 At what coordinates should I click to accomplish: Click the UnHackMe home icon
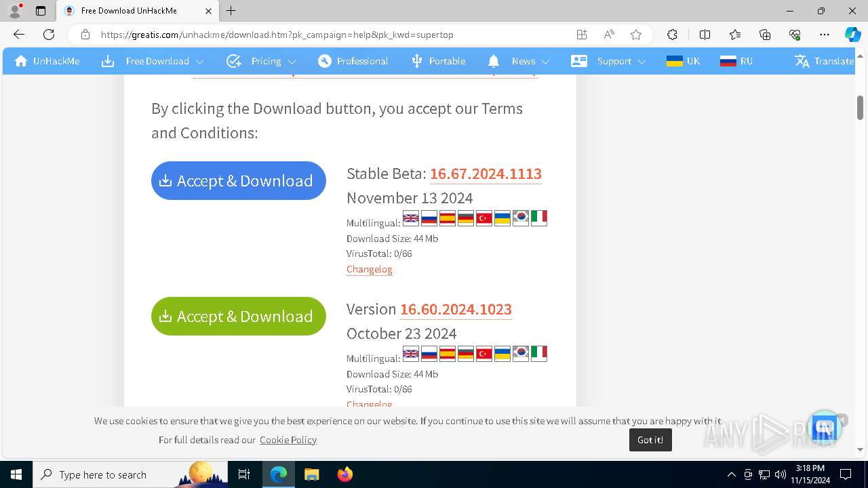tap(21, 61)
